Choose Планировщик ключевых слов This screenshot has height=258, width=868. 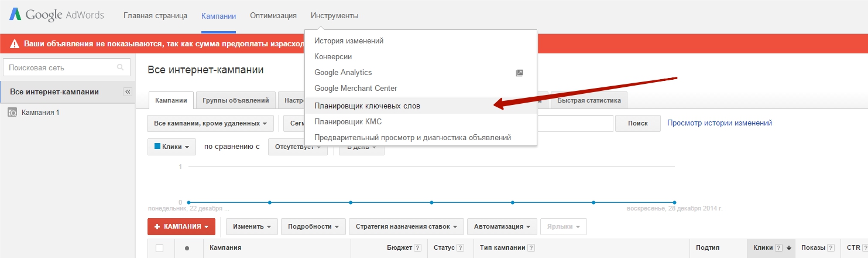(x=420, y=106)
